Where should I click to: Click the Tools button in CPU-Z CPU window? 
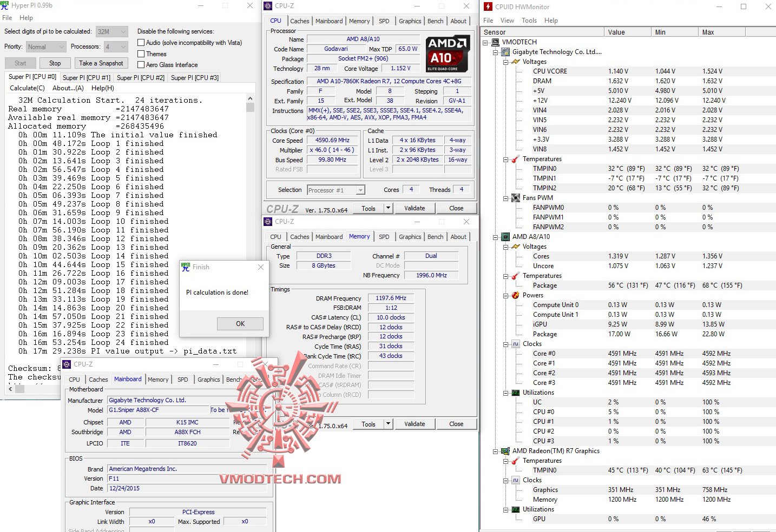click(369, 208)
